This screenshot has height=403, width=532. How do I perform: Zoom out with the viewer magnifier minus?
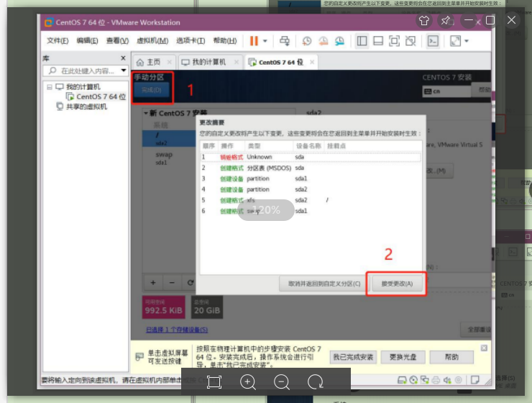click(282, 382)
